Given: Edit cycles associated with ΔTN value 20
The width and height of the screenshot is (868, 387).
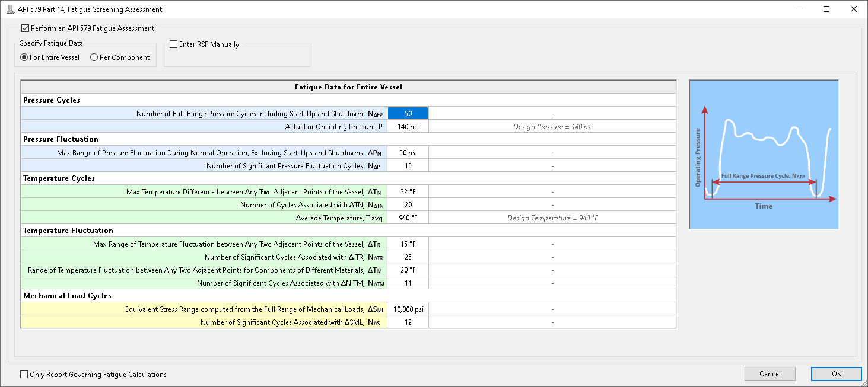Looking at the screenshot, I should [x=408, y=204].
